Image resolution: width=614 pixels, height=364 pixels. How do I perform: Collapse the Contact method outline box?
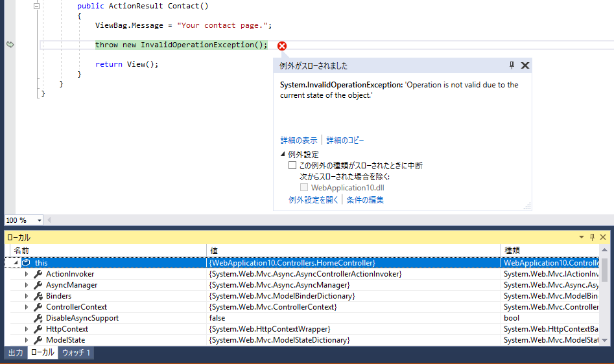36,6
